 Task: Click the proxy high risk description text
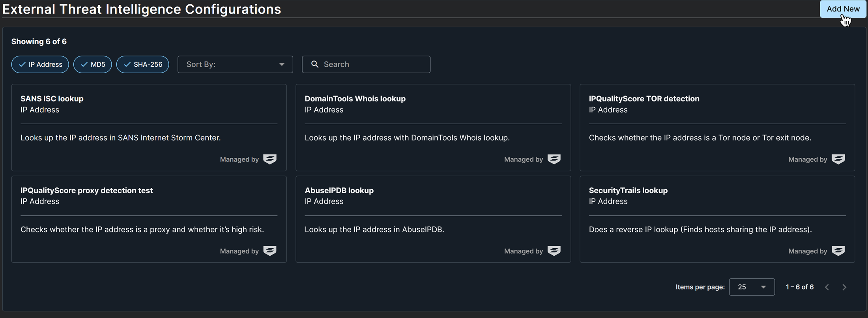142,229
